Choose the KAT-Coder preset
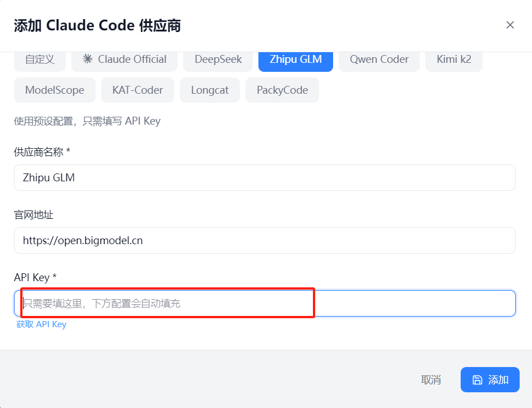Image resolution: width=532 pixels, height=408 pixels. pos(138,90)
